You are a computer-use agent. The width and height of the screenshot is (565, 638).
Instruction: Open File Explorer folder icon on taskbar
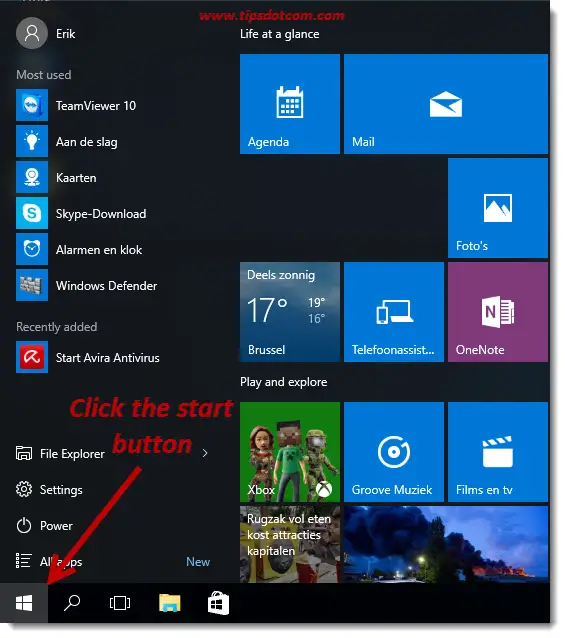[x=170, y=603]
